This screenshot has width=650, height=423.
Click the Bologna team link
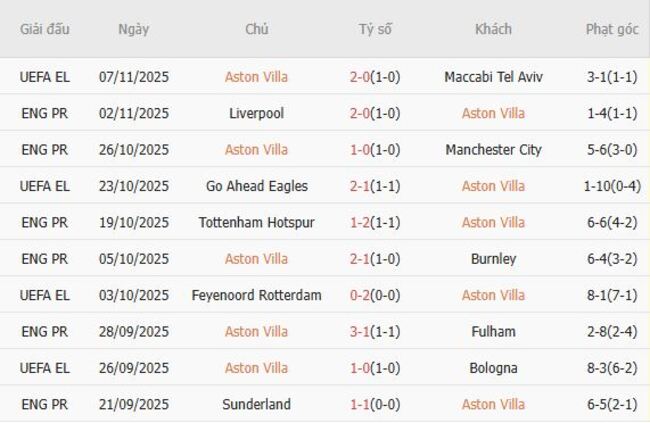(x=493, y=368)
